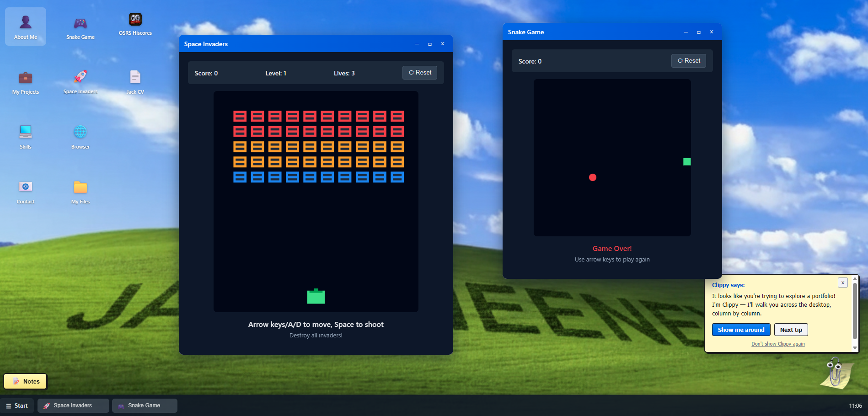Viewport: 868px width, 416px height.
Task: Open the Skills desktop icon
Action: point(26,136)
